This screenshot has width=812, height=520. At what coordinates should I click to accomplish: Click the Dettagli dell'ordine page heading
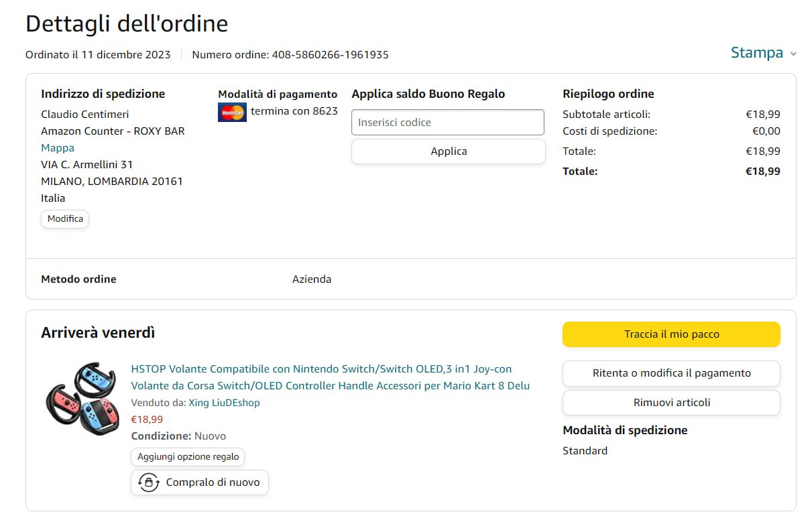point(127,23)
